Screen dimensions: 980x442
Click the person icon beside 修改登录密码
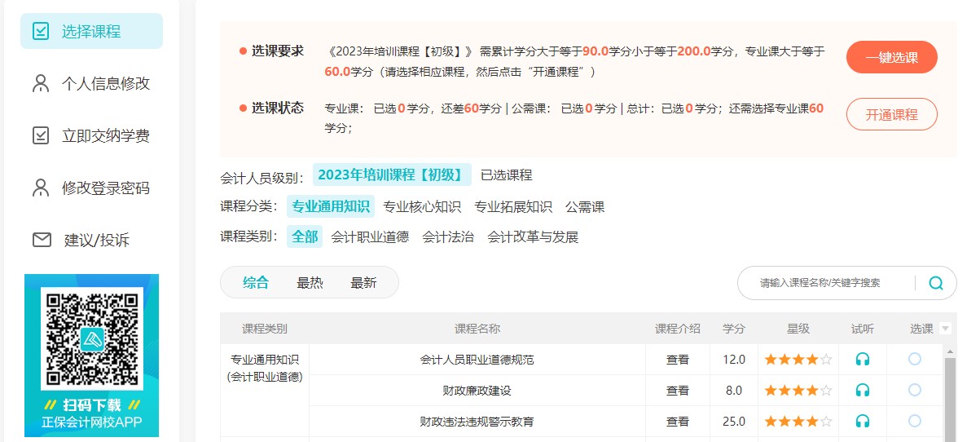point(41,188)
